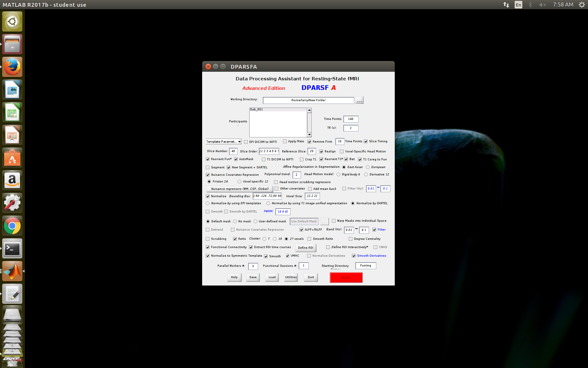Click the red Run button
The height and width of the screenshot is (368, 588).
[x=346, y=278]
